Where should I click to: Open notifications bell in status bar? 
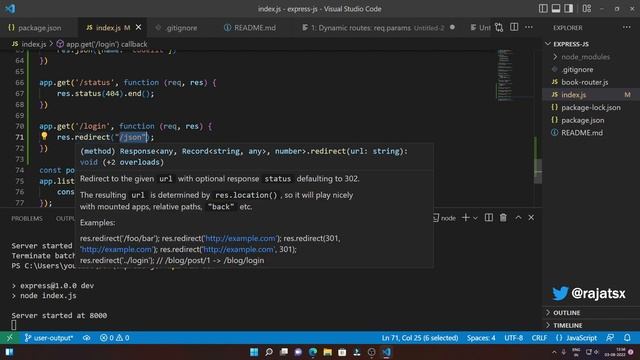(627, 338)
